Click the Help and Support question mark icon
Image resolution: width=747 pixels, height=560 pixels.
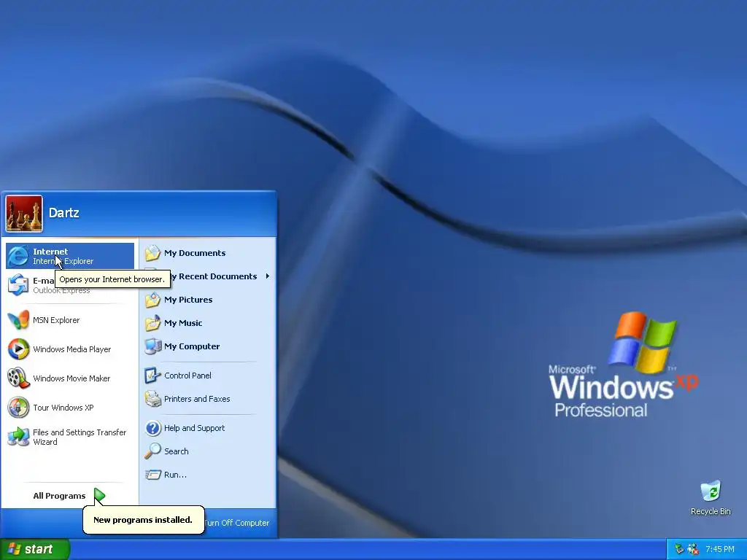pyautogui.click(x=153, y=427)
